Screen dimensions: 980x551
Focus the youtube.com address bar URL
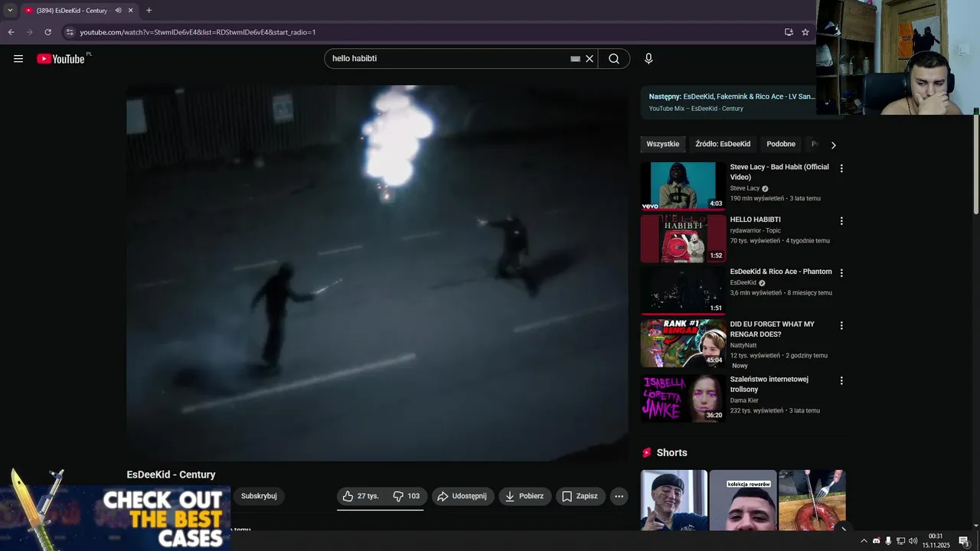click(198, 32)
